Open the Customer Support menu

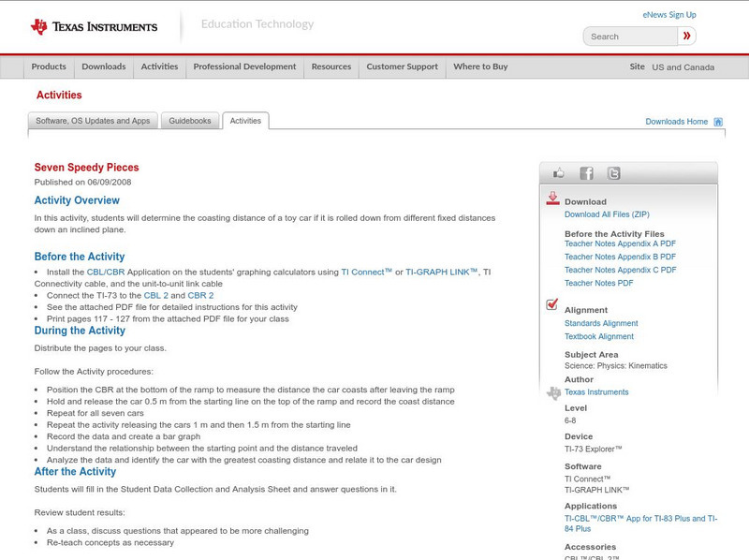[403, 66]
